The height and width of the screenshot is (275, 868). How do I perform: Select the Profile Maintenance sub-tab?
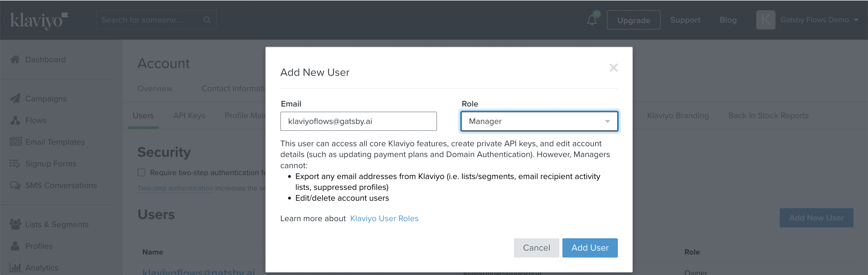pyautogui.click(x=245, y=116)
